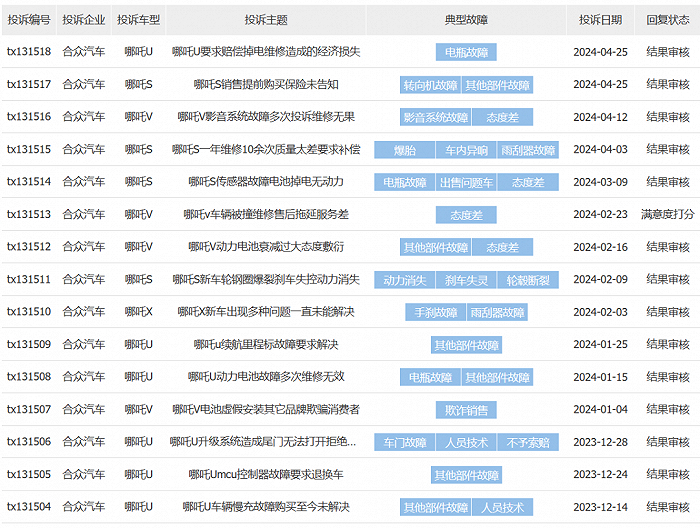Viewport: 700px width, 528px height.
Task: Click 其他部件故障 tag in row tx131505
Action: tap(466, 475)
